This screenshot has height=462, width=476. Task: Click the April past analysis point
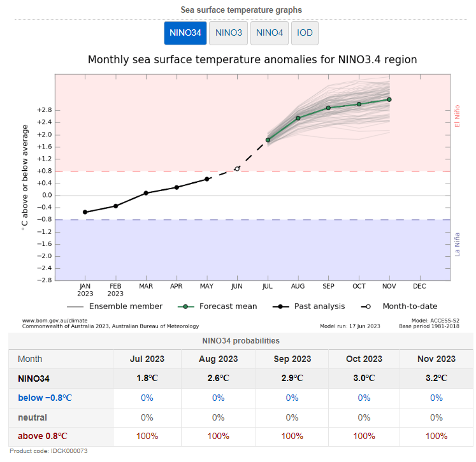(177, 187)
